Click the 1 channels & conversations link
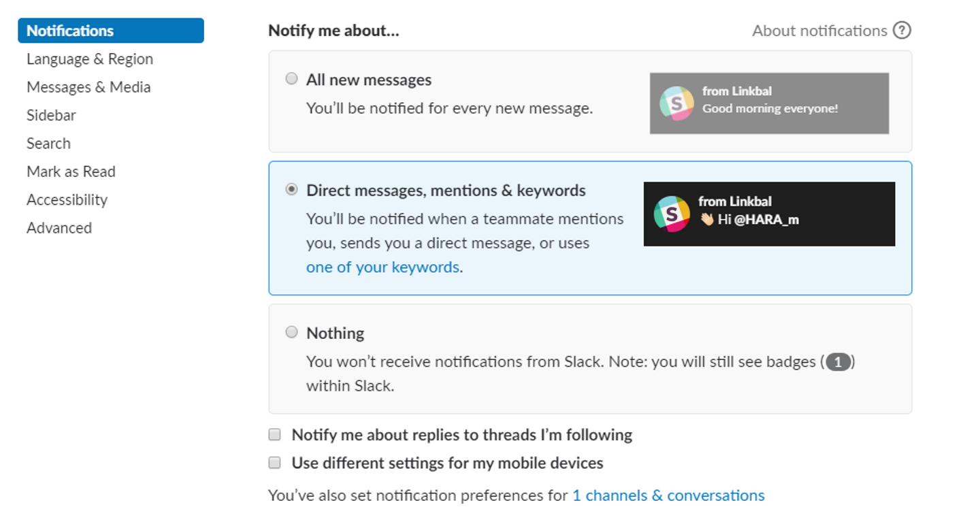Image resolution: width=980 pixels, height=520 pixels. [668, 495]
